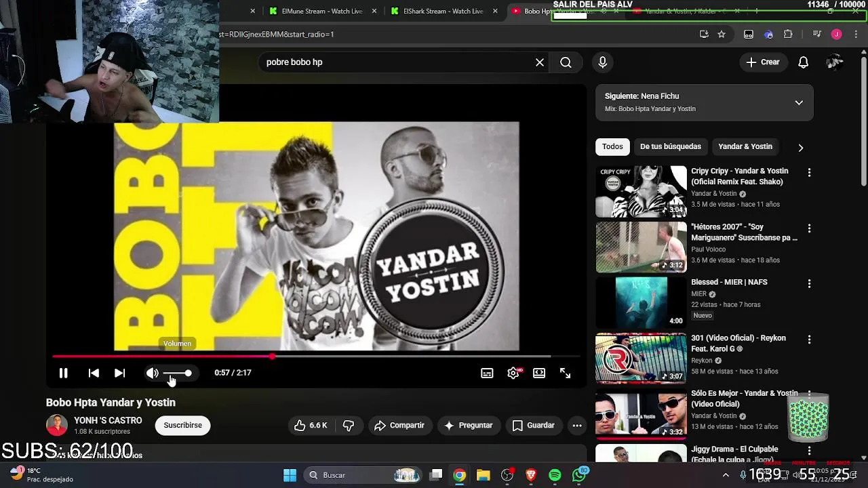
Task: Open 'Sólo Es Mejor - Yandar & Yostin' title
Action: [745, 399]
